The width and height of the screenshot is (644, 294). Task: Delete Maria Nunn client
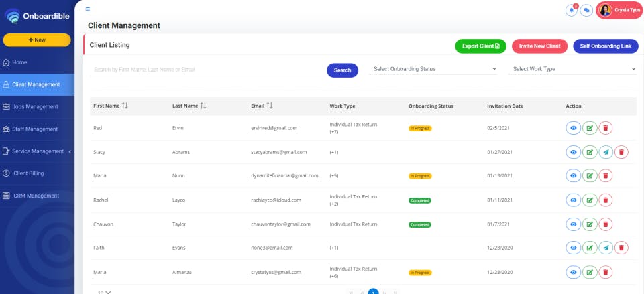point(605,176)
